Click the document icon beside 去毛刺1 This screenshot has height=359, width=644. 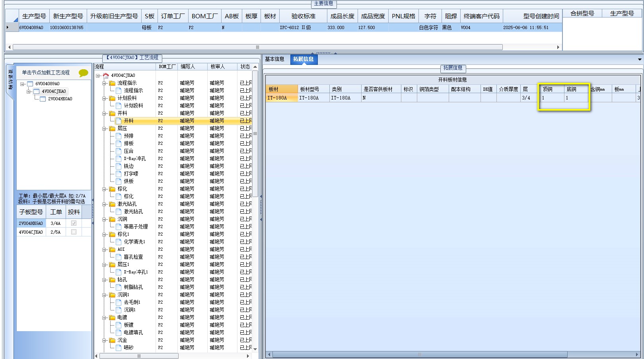(x=119, y=302)
